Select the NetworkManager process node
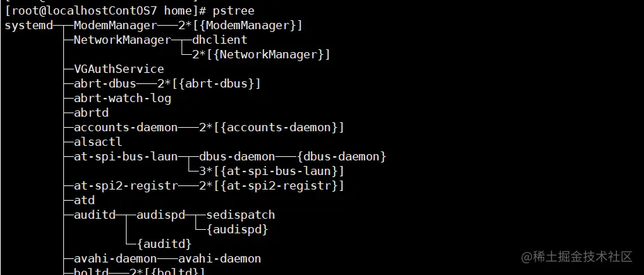Screen dimensions: 644x275 pos(122,40)
